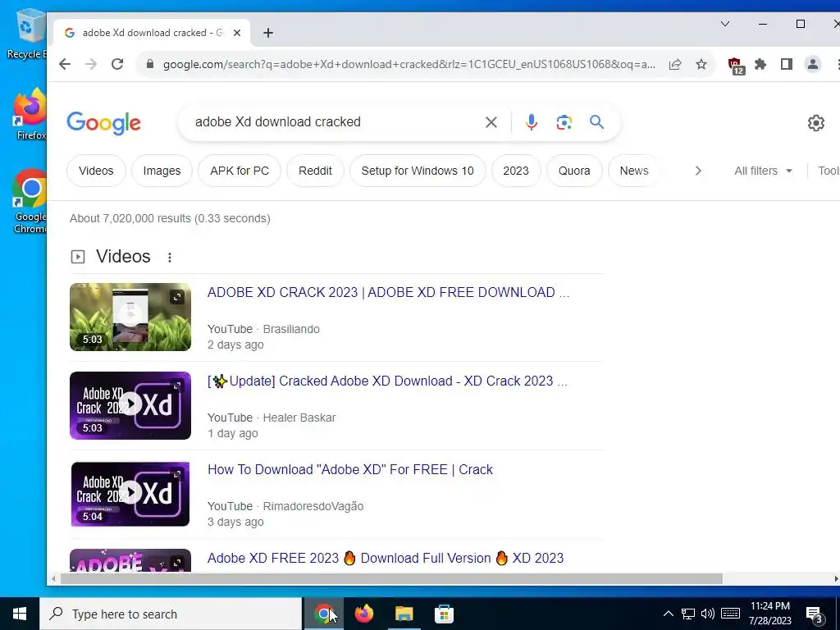Open Google quick settings gear
This screenshot has width=840, height=630.
pyautogui.click(x=816, y=123)
